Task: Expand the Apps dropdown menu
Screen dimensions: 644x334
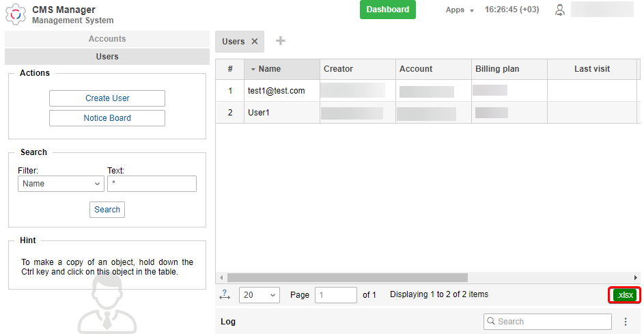Action: tap(460, 10)
